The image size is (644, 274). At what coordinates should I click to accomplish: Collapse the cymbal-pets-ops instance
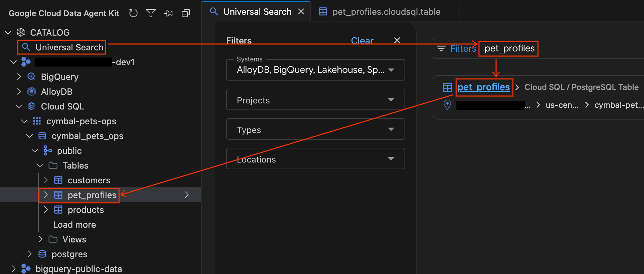coord(24,121)
